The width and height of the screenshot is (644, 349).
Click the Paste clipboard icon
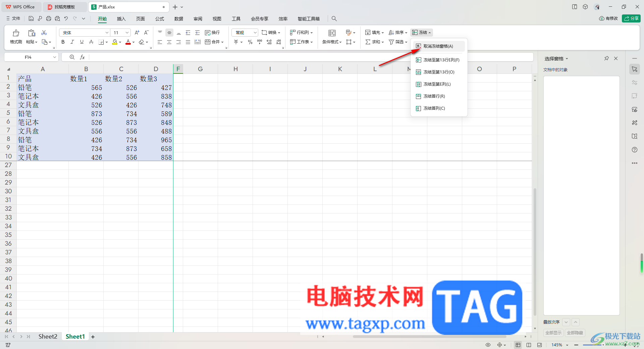pyautogui.click(x=32, y=33)
